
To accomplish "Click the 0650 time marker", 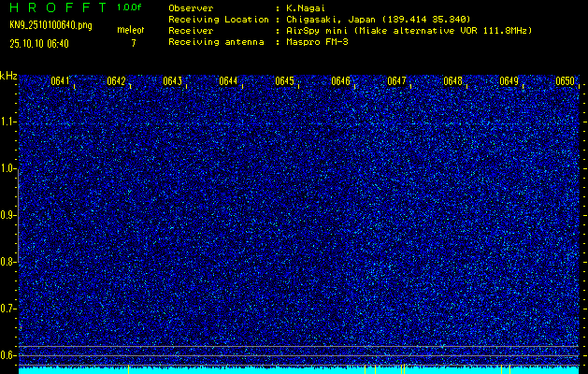I will pos(566,81).
